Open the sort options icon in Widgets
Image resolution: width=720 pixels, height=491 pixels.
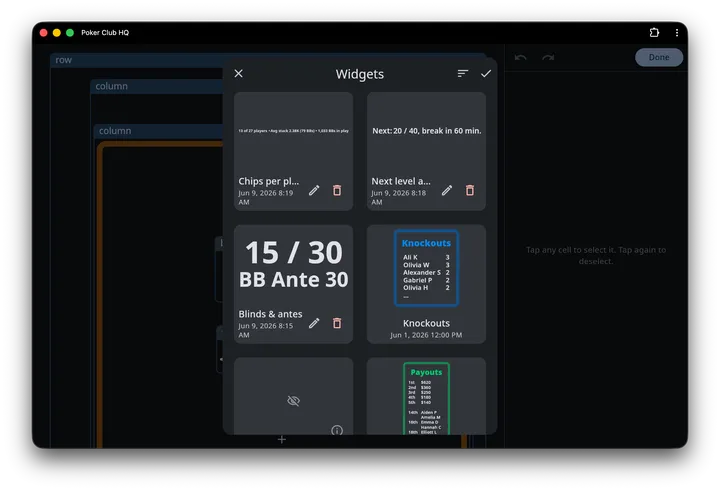tap(462, 73)
